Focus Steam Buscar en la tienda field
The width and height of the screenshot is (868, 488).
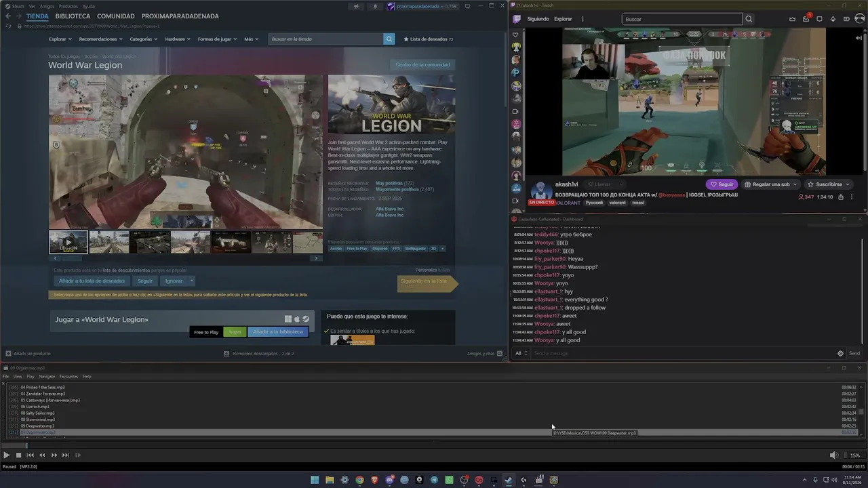tap(326, 39)
